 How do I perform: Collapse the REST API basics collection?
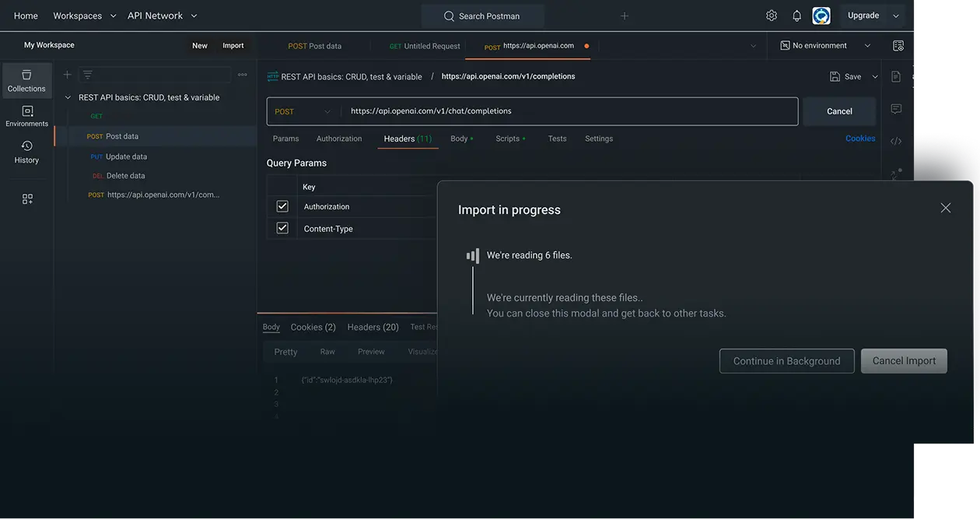coord(68,97)
